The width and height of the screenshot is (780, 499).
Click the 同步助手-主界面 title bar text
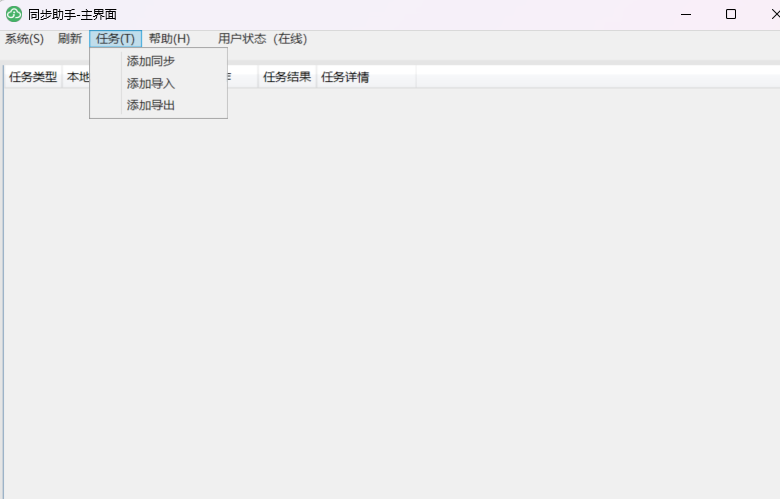pos(72,14)
